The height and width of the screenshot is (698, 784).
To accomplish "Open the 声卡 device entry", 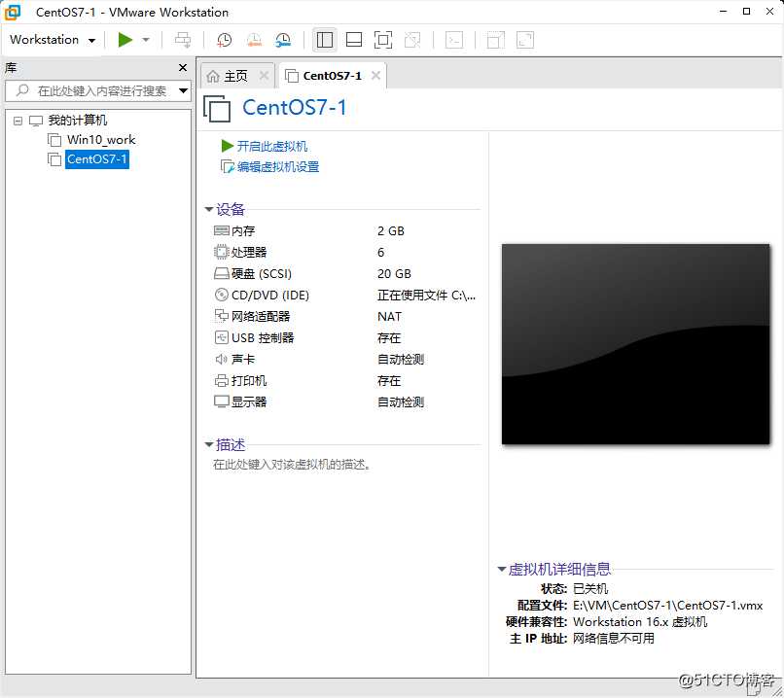I will pyautogui.click(x=243, y=360).
